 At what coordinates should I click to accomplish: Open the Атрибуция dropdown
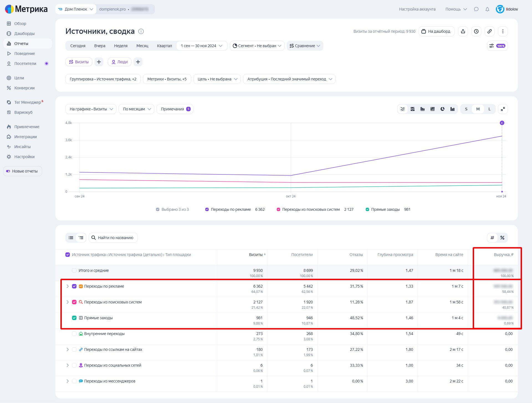pos(289,79)
